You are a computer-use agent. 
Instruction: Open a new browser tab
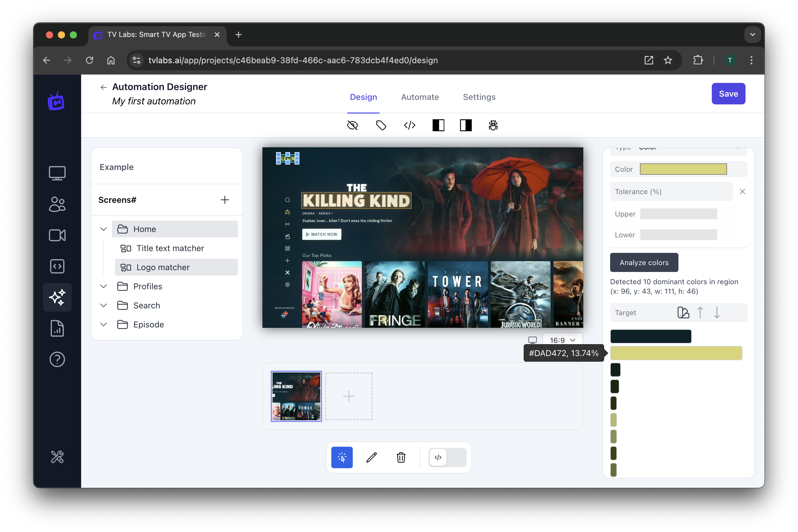point(239,35)
